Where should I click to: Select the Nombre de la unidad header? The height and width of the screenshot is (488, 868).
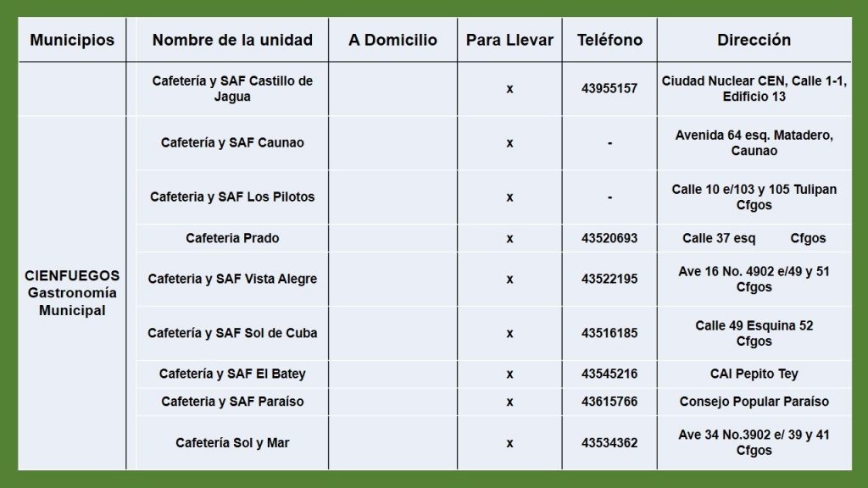click(x=232, y=40)
